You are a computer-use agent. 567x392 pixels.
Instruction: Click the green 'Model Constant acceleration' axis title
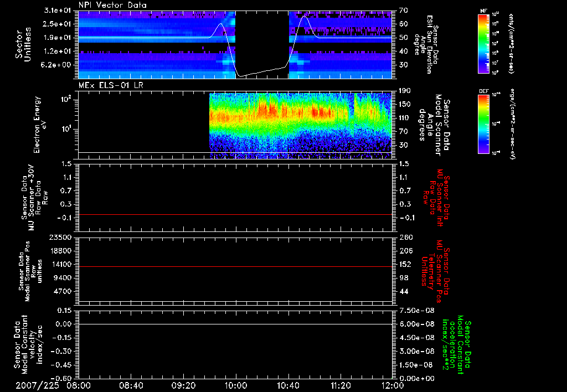(457, 344)
